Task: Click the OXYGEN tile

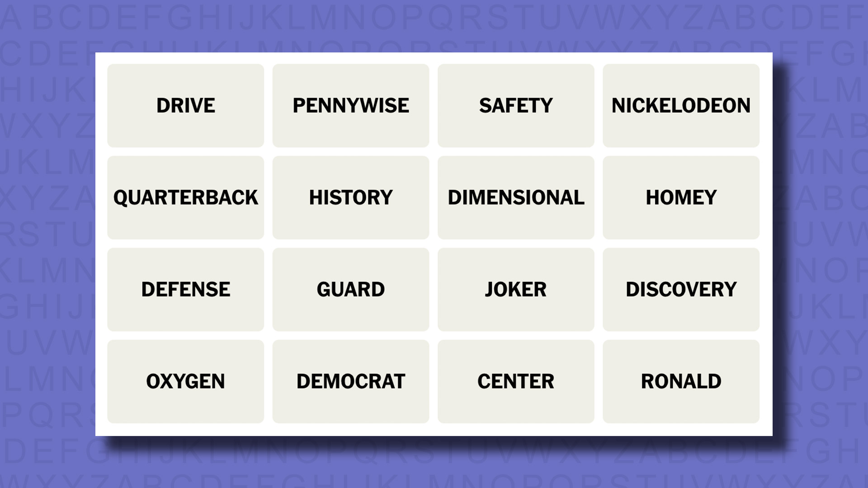Action: (x=185, y=381)
